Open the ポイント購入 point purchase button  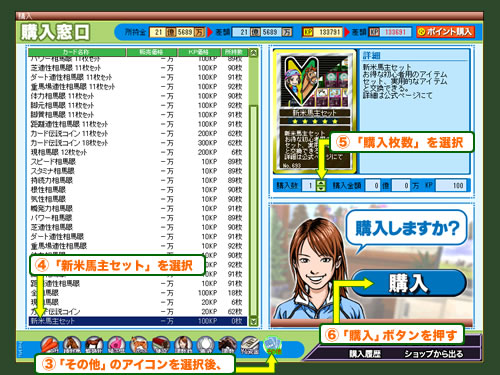pos(445,32)
